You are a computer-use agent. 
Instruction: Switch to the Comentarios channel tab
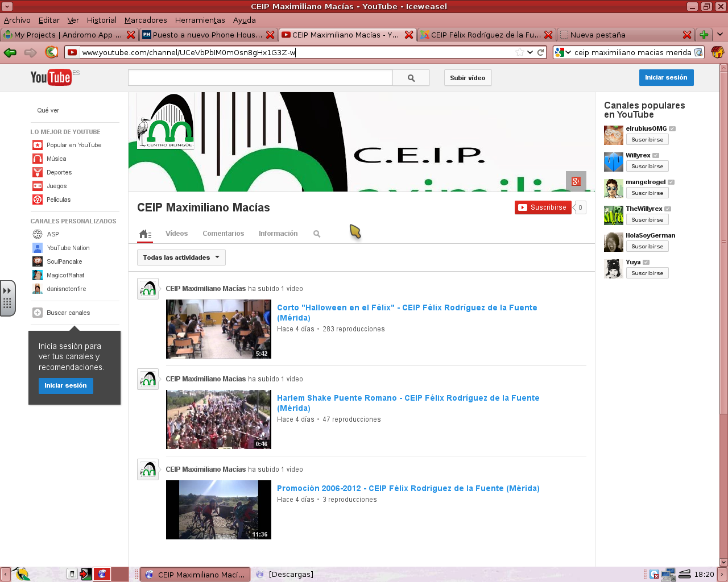223,234
